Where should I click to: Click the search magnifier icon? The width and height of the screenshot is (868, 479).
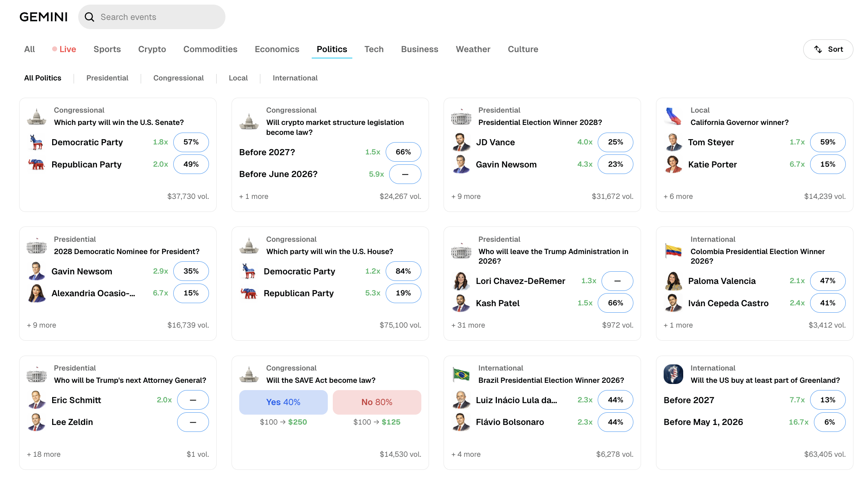tap(89, 17)
